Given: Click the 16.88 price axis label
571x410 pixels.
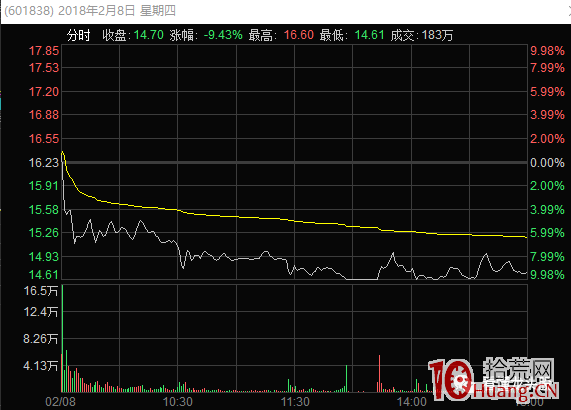Looking at the screenshot, I should coord(44,115).
